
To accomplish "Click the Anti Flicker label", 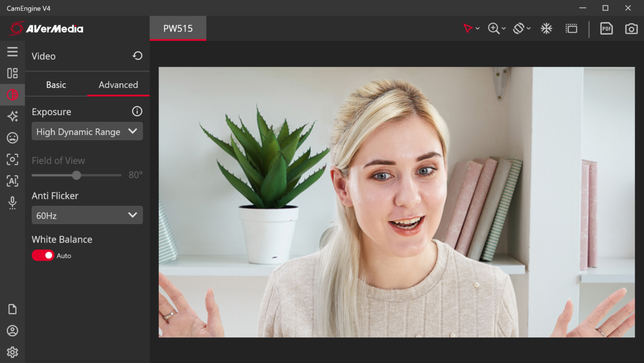I will click(x=55, y=196).
